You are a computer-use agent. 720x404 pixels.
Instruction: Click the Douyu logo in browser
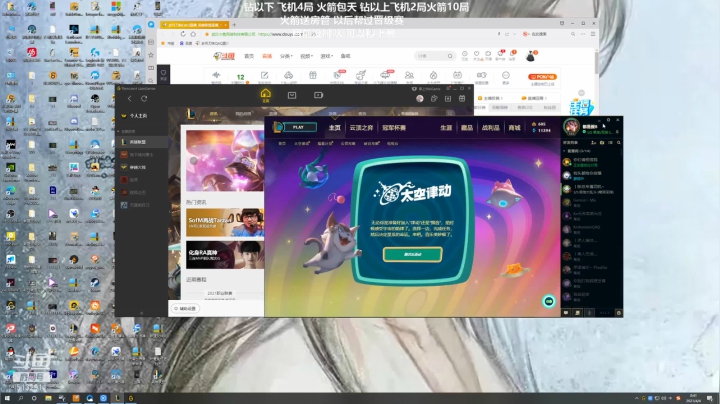click(224, 56)
